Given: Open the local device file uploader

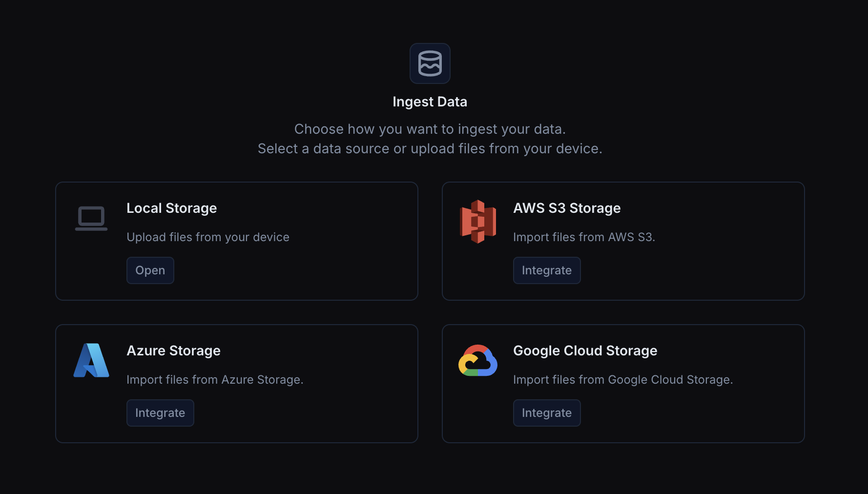Looking at the screenshot, I should [x=150, y=270].
